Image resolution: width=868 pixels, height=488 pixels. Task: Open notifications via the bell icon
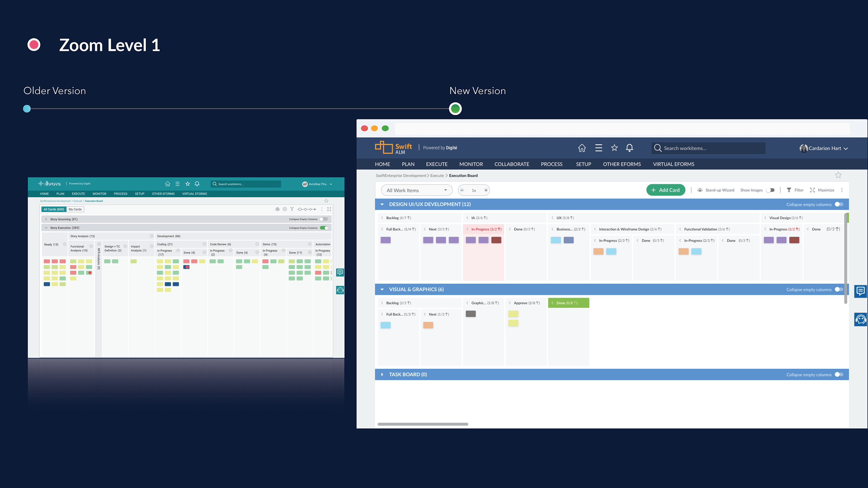pos(630,148)
